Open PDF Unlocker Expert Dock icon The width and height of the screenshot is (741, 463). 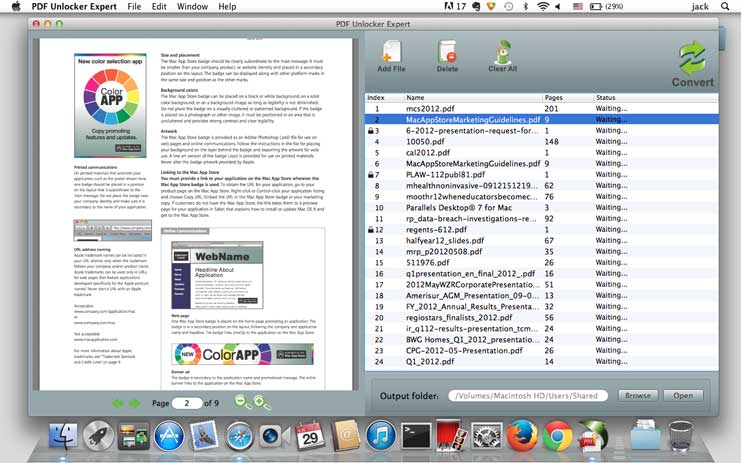pyautogui.click(x=592, y=436)
